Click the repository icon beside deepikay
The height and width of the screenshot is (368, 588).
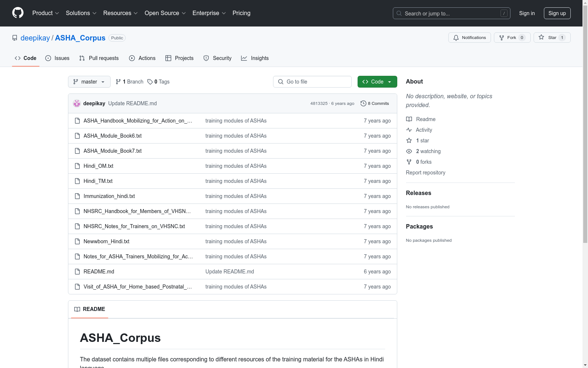[x=15, y=38]
